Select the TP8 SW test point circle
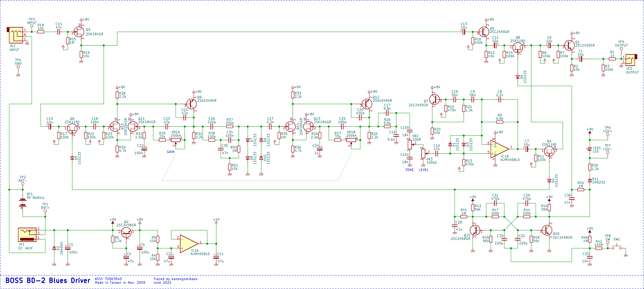 (x=608, y=242)
